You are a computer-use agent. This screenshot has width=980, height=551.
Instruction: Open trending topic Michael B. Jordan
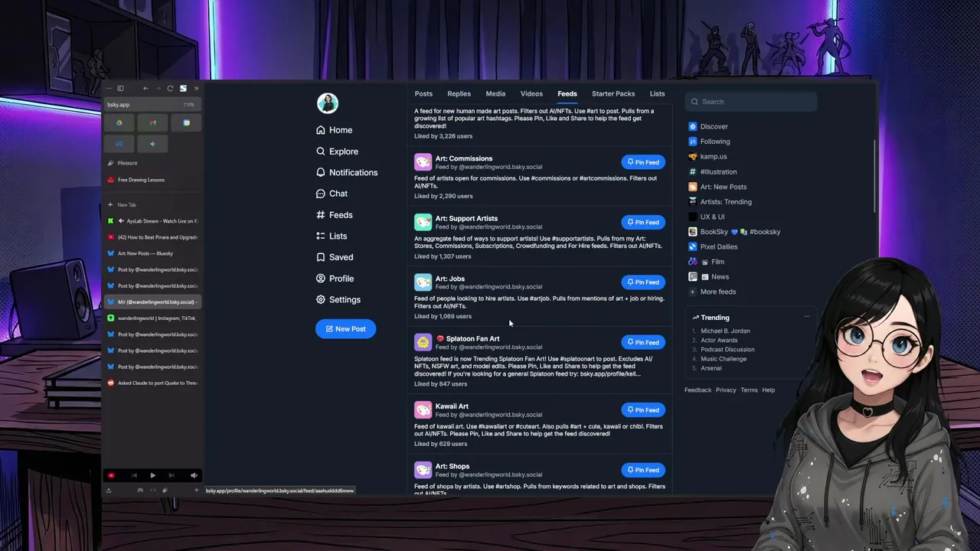tap(725, 331)
